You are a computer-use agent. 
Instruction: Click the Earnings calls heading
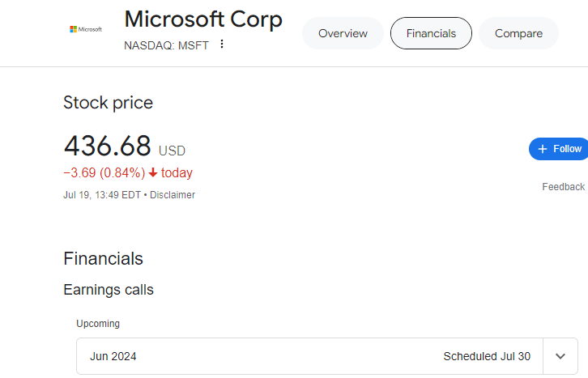point(108,290)
